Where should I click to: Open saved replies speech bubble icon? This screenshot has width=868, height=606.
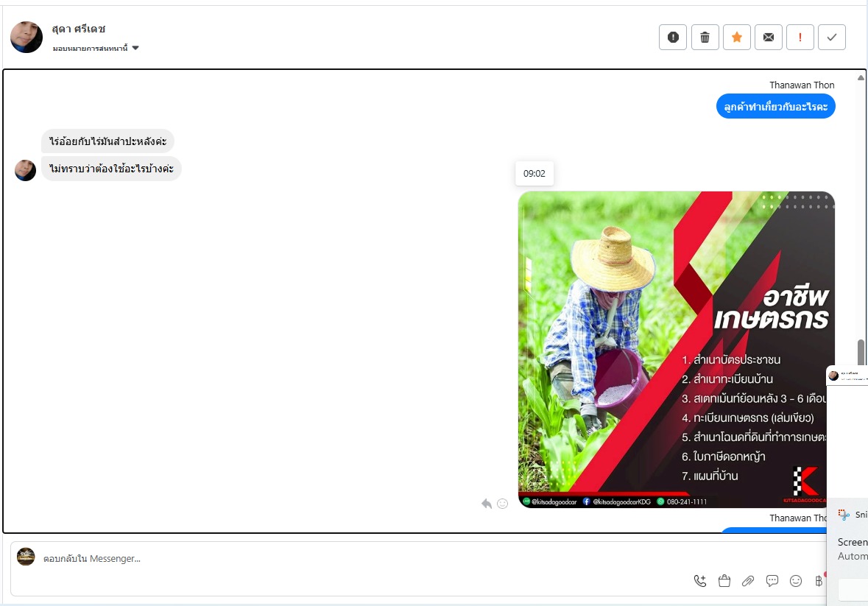click(772, 580)
